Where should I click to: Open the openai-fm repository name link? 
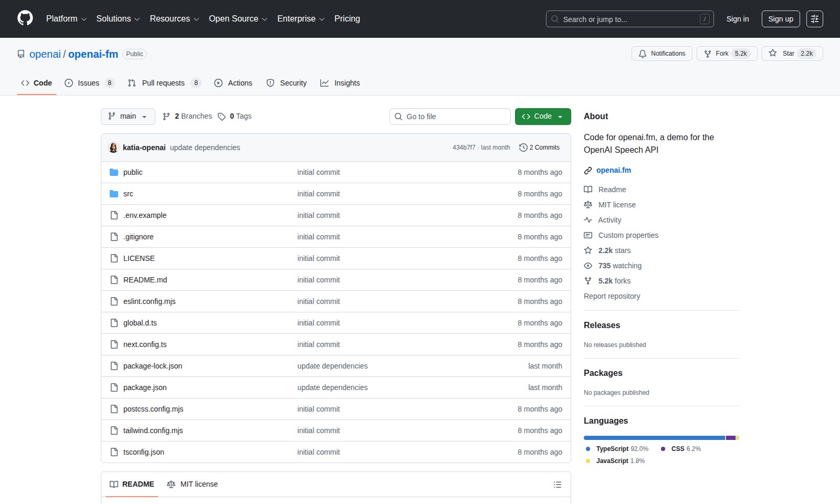coord(93,54)
